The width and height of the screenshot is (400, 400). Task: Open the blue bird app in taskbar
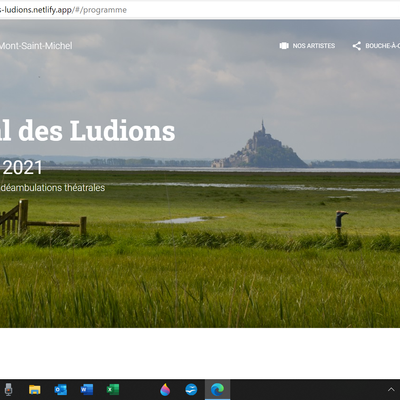[191, 389]
